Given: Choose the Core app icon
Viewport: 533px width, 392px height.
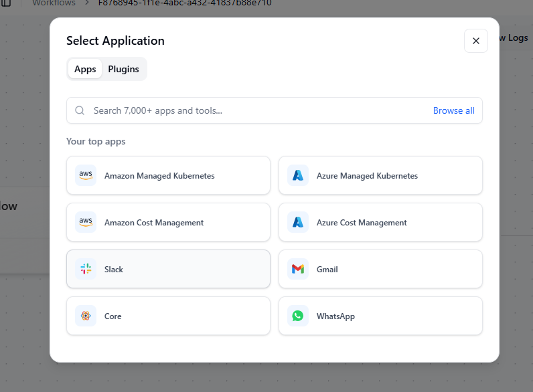Looking at the screenshot, I should pyautogui.click(x=86, y=316).
